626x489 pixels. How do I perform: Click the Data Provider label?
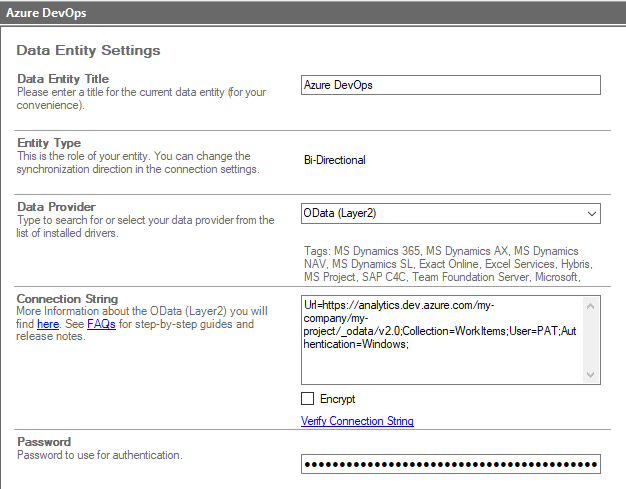tap(56, 207)
